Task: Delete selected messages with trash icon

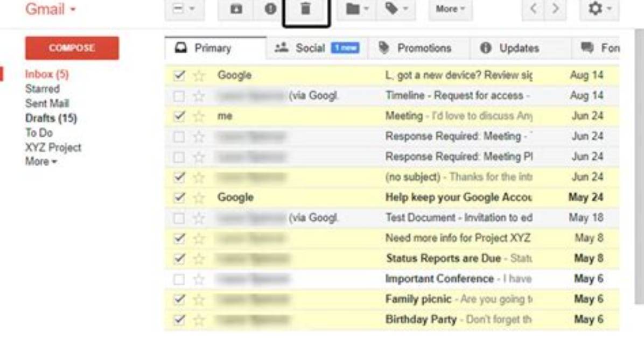Action: click(305, 9)
